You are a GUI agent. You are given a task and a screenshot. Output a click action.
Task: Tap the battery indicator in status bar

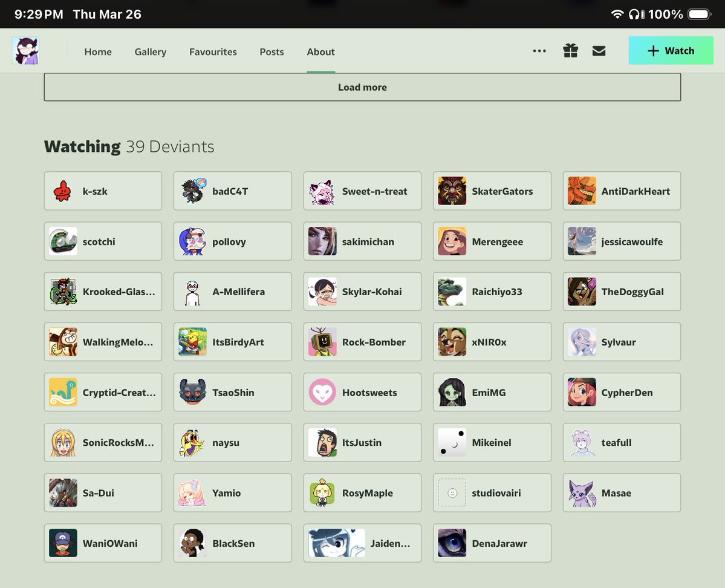click(x=699, y=15)
